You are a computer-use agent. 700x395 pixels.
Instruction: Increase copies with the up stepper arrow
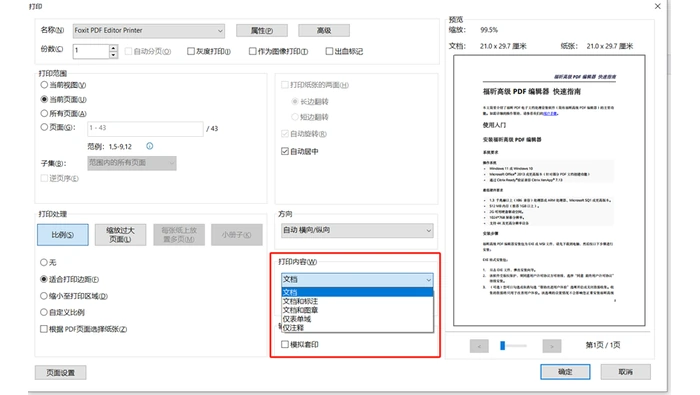113,48
